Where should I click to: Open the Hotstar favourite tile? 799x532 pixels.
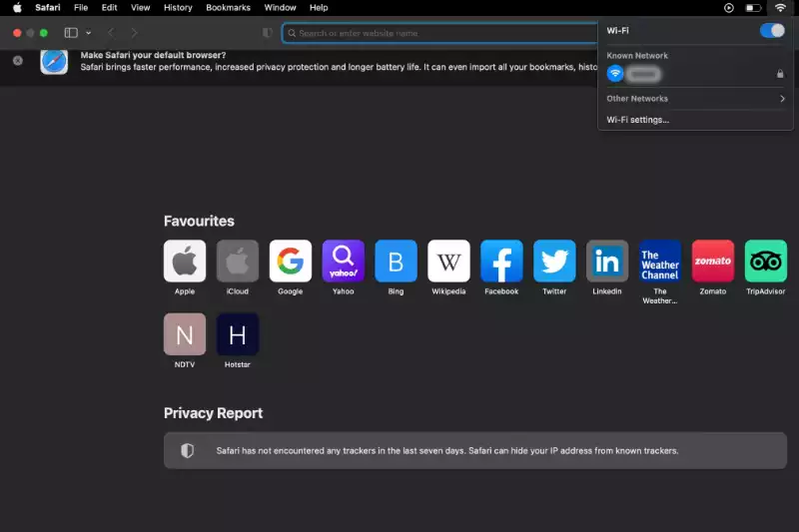point(238,334)
